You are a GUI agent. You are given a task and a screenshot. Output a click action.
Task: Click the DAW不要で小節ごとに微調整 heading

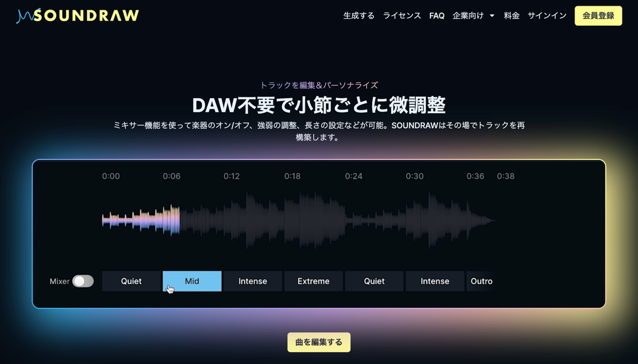click(319, 105)
